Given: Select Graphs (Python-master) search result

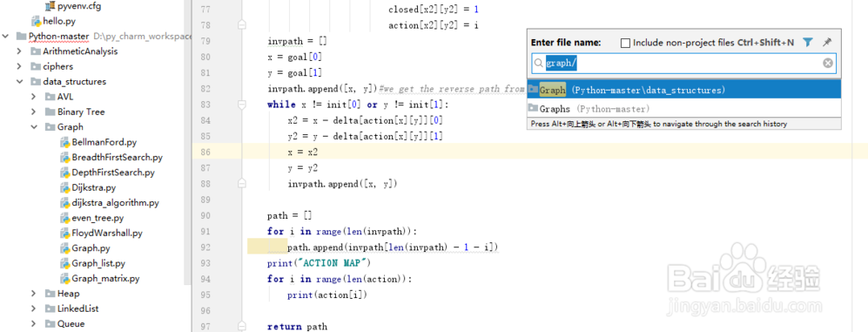Looking at the screenshot, I should tap(683, 109).
